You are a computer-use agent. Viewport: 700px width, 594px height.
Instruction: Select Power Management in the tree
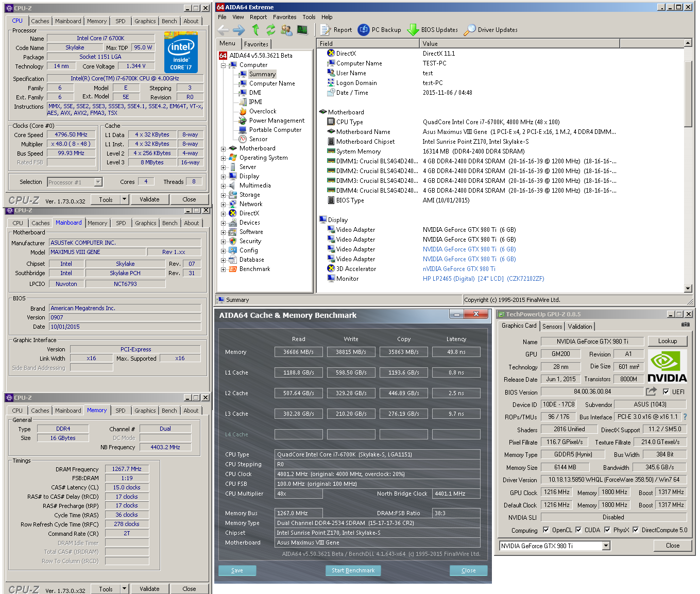(277, 121)
